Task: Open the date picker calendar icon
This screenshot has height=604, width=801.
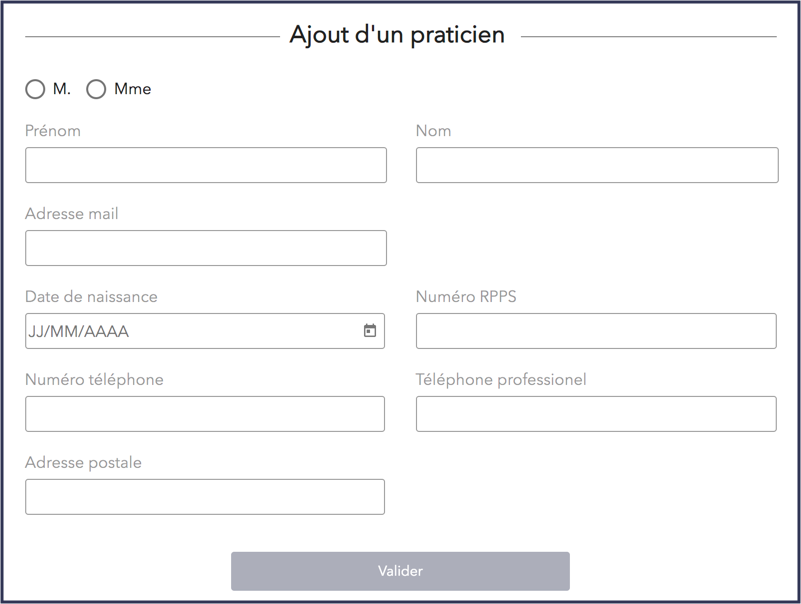Action: click(370, 331)
